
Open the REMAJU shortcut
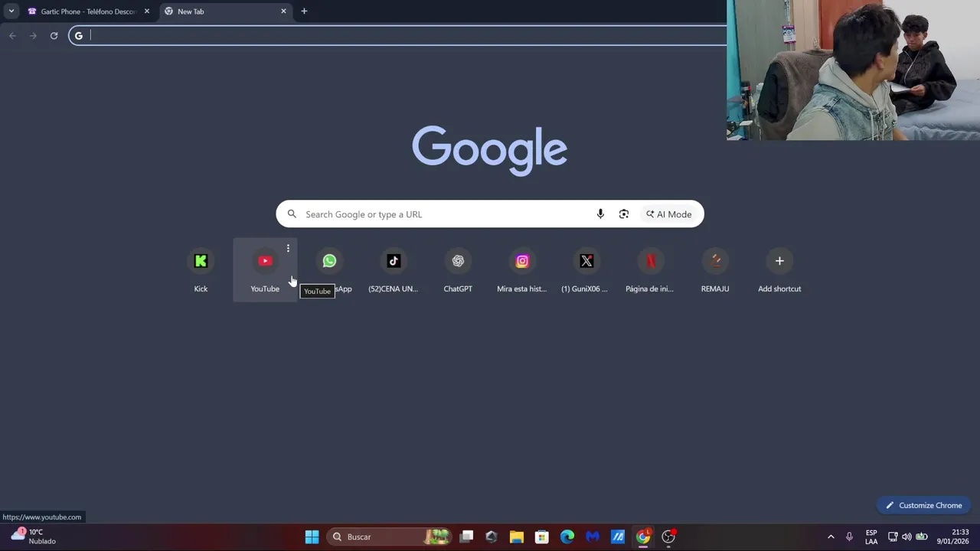(x=715, y=269)
